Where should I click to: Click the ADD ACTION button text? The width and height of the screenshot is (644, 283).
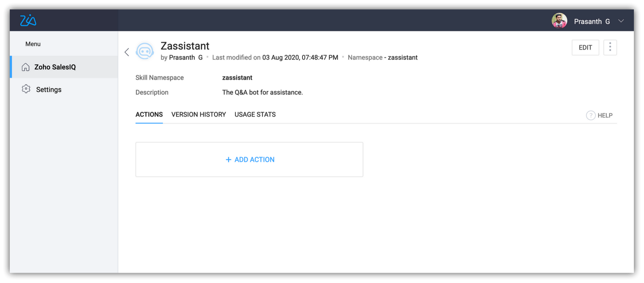(254, 160)
